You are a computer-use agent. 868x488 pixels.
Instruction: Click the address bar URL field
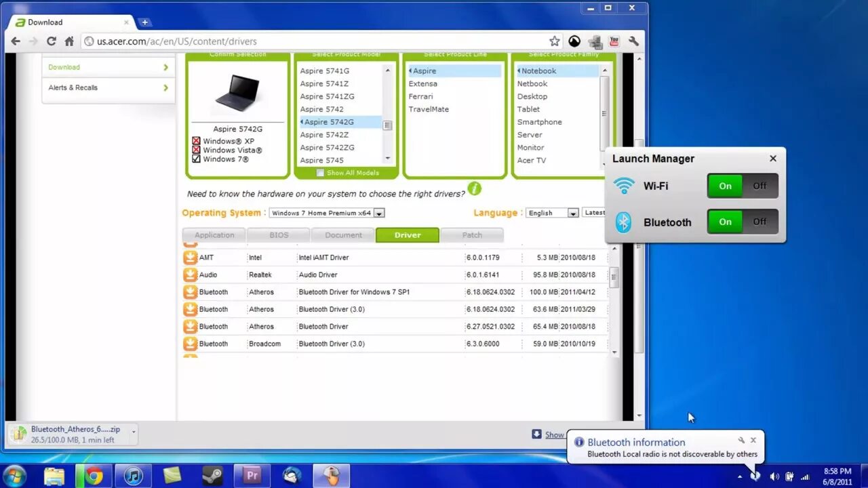[x=315, y=41]
